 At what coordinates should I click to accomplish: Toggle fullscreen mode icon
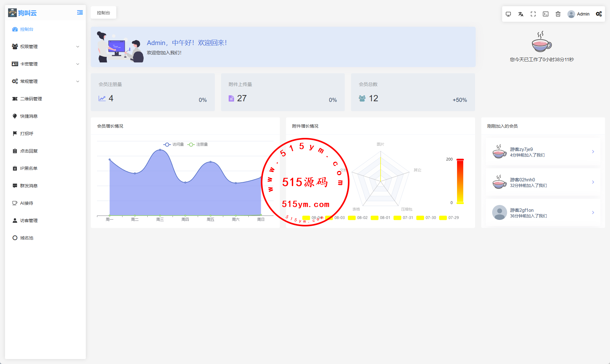coord(533,14)
